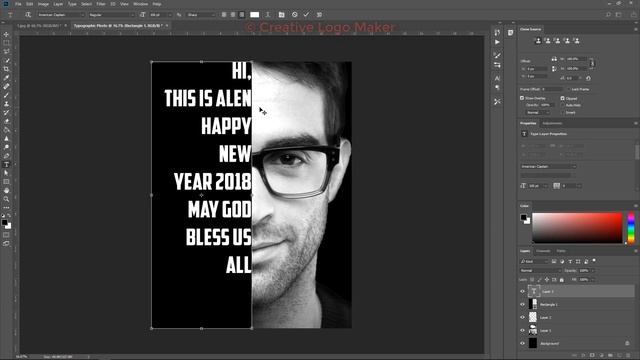This screenshot has width=640, height=360.
Task: Switch to the Paths tab
Action: pyautogui.click(x=561, y=251)
